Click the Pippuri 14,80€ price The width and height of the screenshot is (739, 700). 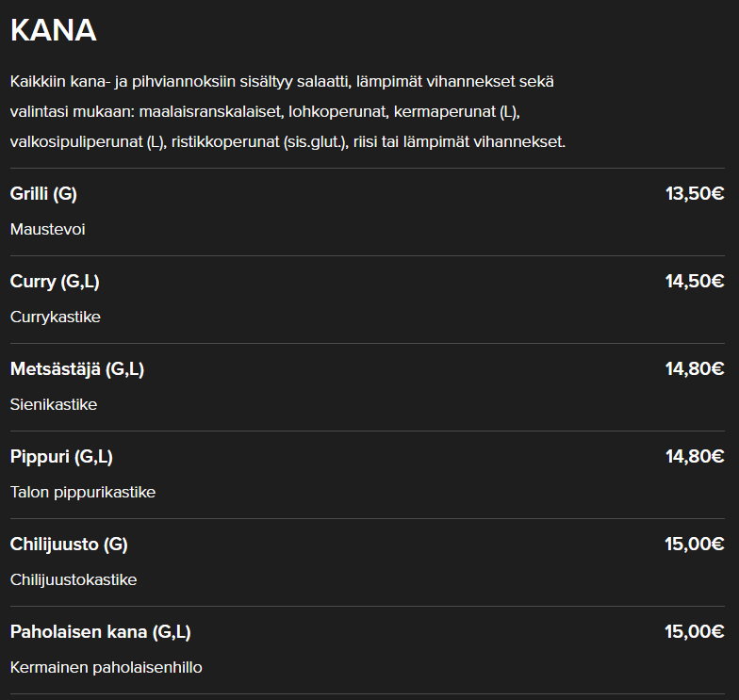695,456
